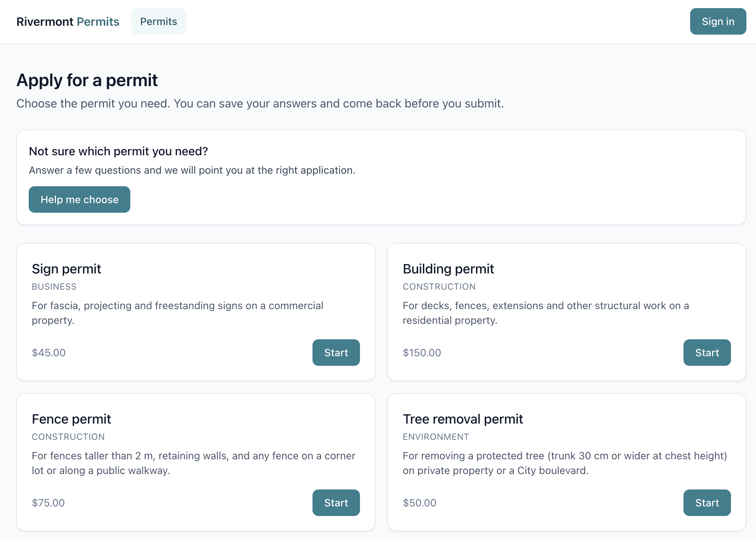Screen dimensions: 756x541
Task: Click the 'Answer a few questions' description text
Action: (192, 170)
